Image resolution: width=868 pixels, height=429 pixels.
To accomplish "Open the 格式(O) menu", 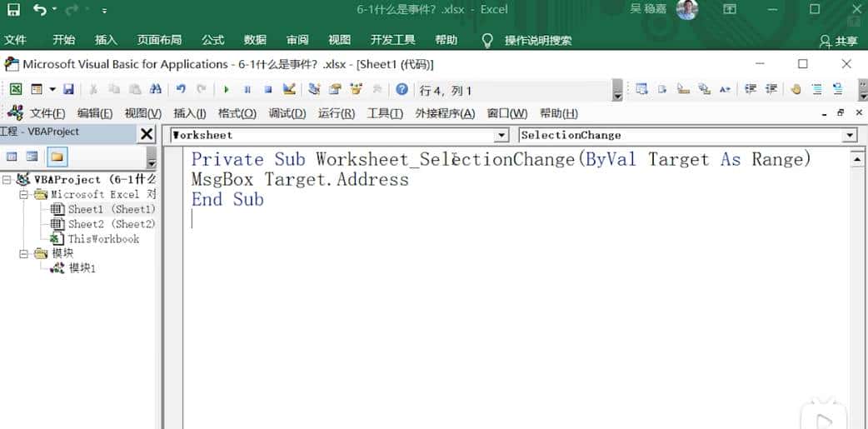I will click(237, 113).
